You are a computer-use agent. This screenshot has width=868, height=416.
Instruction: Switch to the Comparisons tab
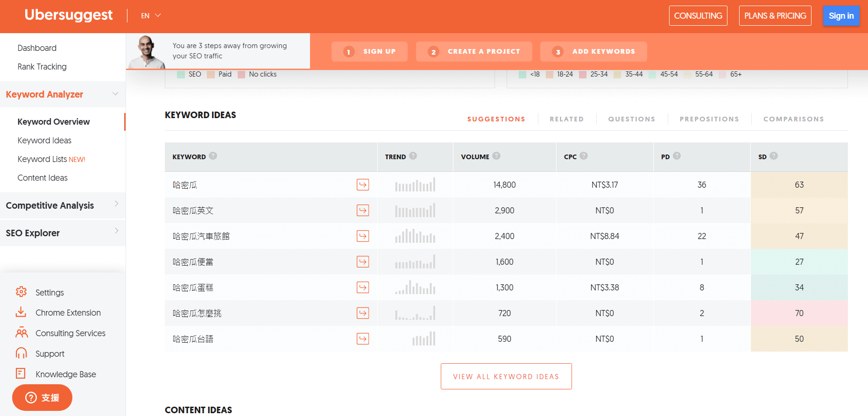[x=794, y=119]
